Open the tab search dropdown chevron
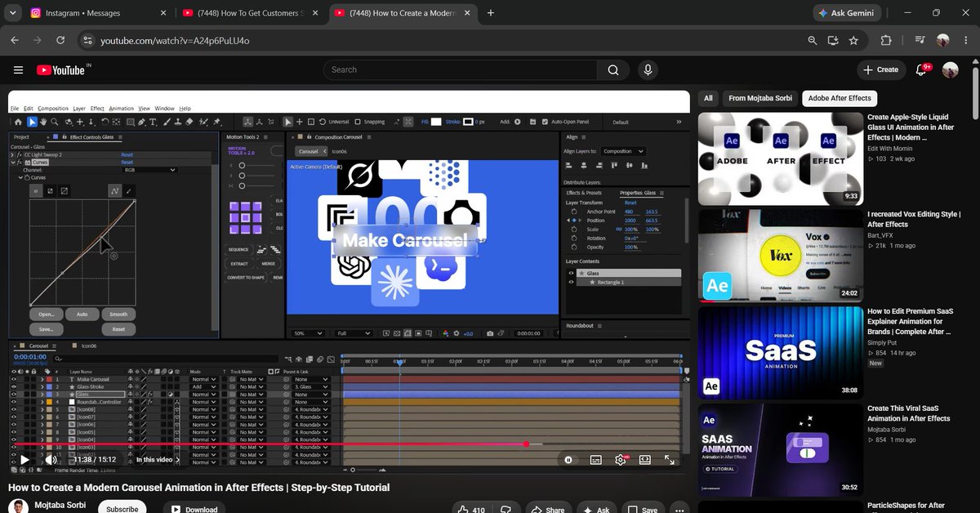The width and height of the screenshot is (980, 513). (14, 13)
